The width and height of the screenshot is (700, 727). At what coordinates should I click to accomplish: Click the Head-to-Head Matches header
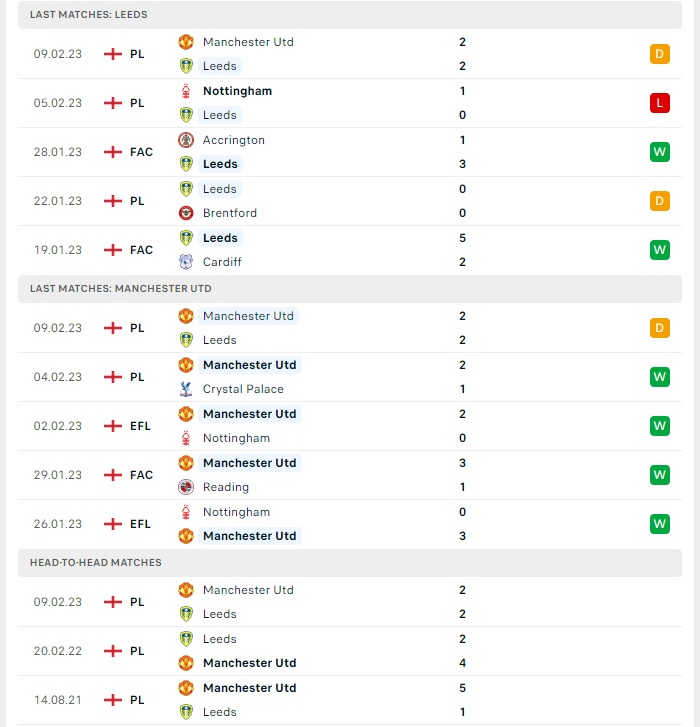click(350, 562)
